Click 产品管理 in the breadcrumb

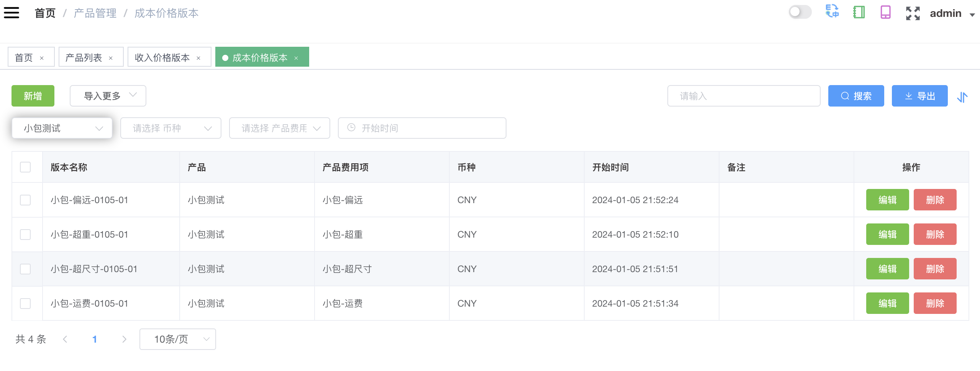[x=95, y=13]
